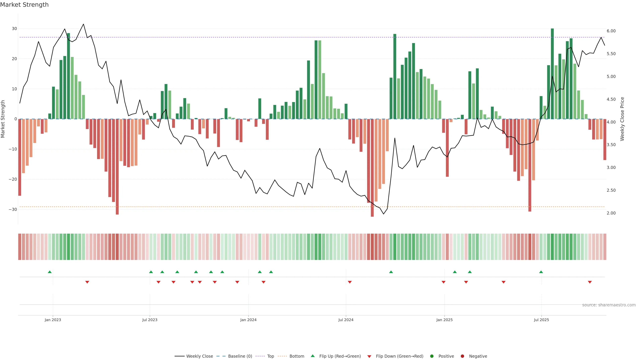Screen dimensions: 644x362
Task: Click the Weekly Close Price right axis title
Action: pos(622,119)
